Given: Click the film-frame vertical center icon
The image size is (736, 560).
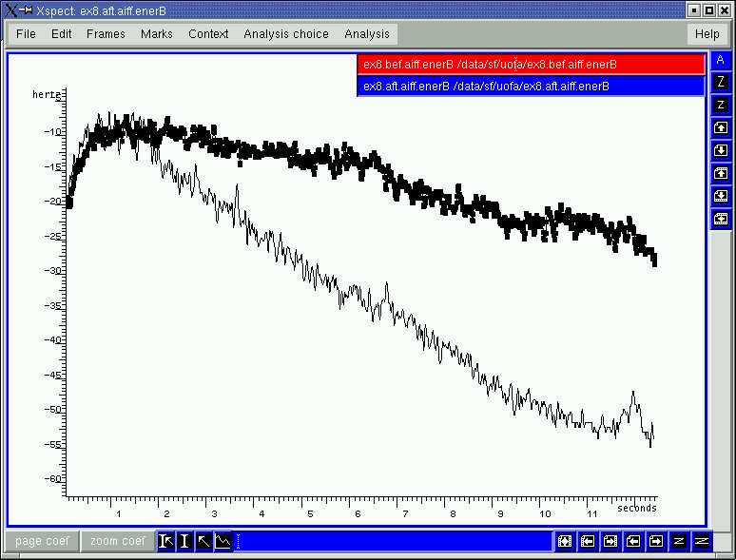Looking at the screenshot, I should click(x=721, y=219).
